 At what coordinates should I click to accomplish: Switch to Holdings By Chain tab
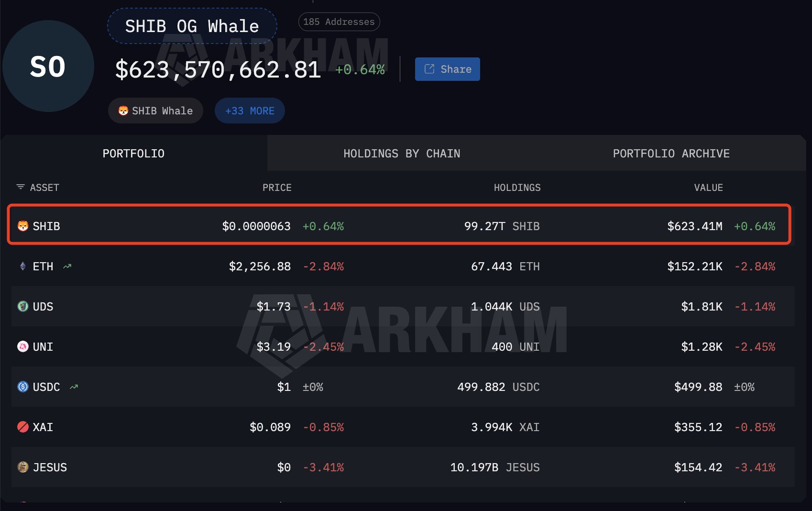402,154
